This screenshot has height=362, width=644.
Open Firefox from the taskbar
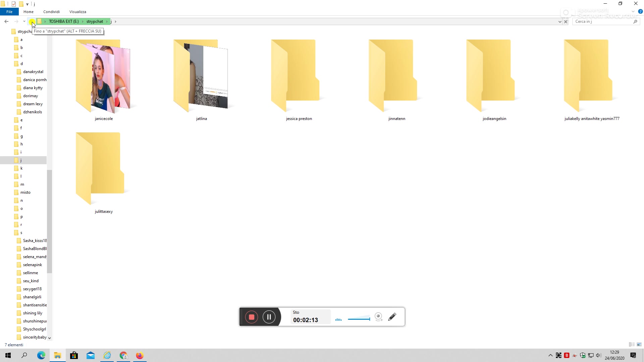point(140,355)
